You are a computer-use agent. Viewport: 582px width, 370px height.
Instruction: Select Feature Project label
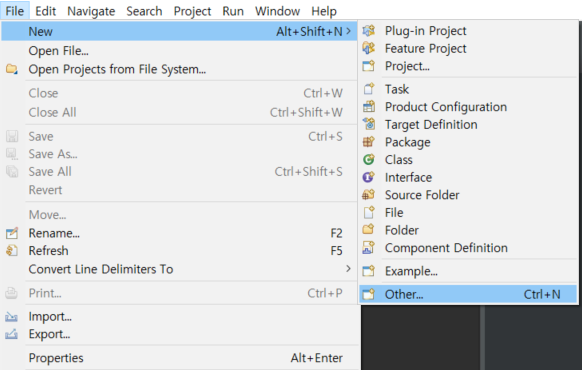click(x=425, y=48)
